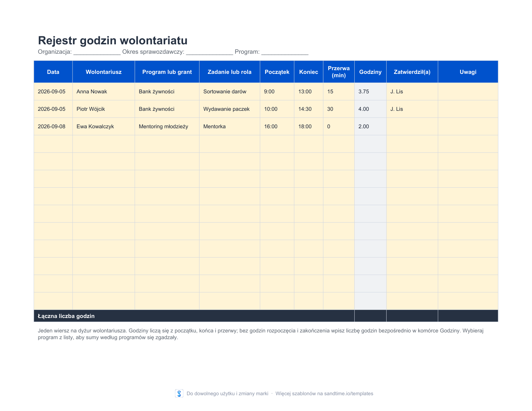Image resolution: width=532 pixels, height=411 pixels.
Task: Click the 'Mentorka' role cell
Action: click(x=230, y=126)
